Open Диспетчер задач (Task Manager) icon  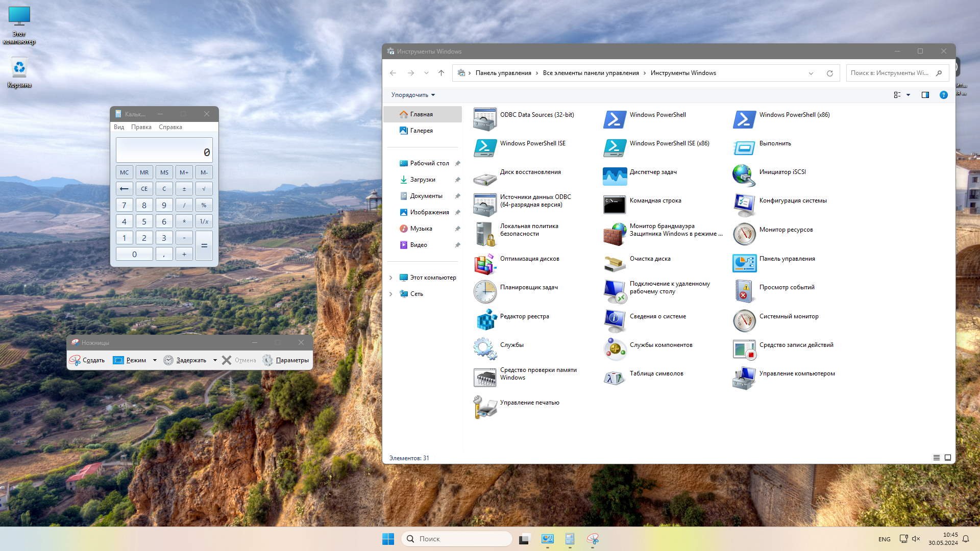point(615,176)
